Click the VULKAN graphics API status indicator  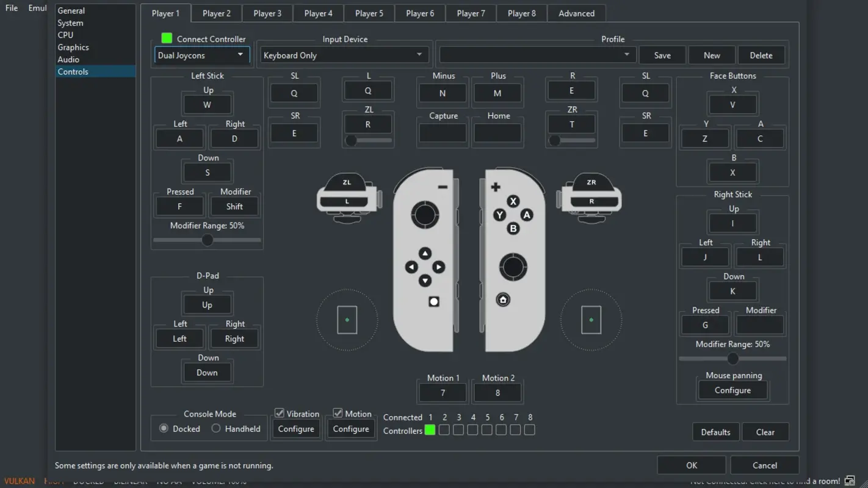(x=19, y=481)
